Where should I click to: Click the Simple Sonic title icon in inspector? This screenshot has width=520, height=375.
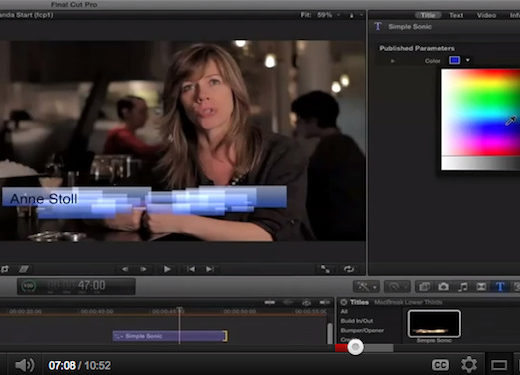click(x=378, y=26)
